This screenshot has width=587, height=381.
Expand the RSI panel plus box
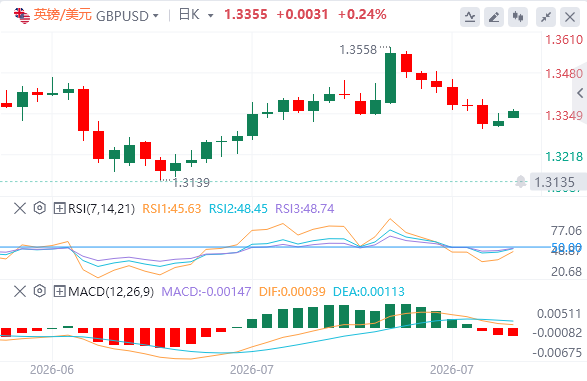coord(60,208)
